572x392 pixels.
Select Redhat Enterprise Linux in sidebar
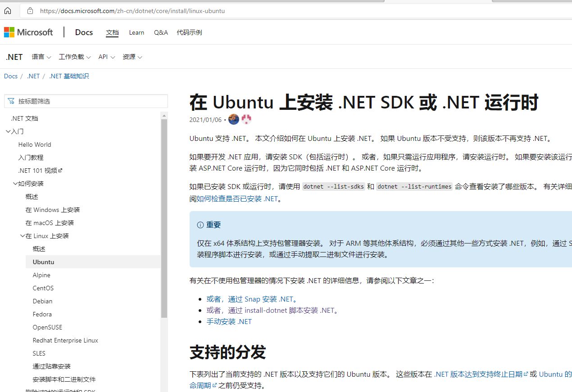[x=65, y=340]
